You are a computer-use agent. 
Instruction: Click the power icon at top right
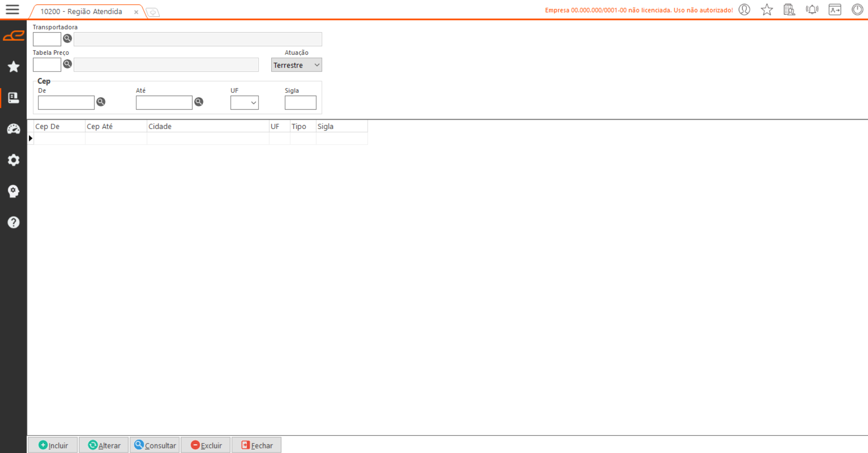857,10
